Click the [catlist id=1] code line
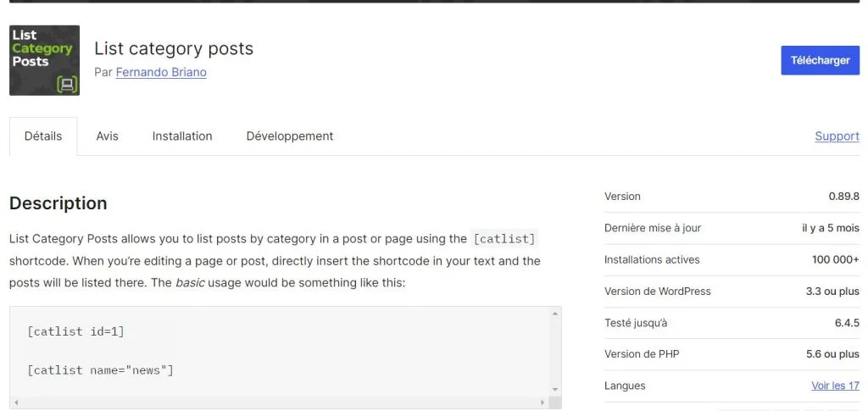Viewport: 868px width, 411px height. (75, 331)
